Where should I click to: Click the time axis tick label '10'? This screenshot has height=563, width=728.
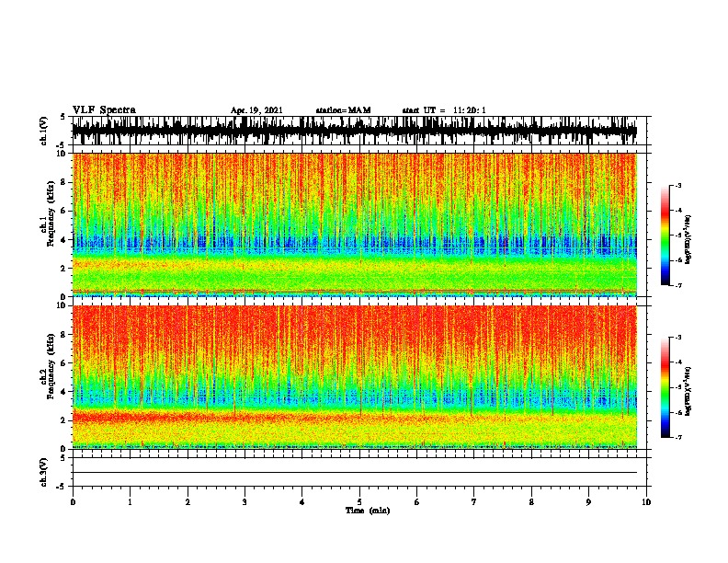646,502
